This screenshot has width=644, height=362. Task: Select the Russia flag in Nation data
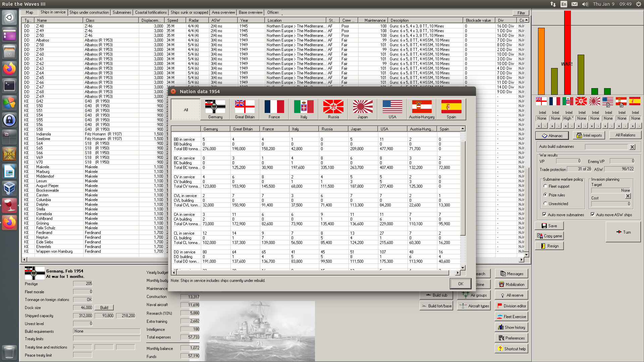click(x=333, y=109)
